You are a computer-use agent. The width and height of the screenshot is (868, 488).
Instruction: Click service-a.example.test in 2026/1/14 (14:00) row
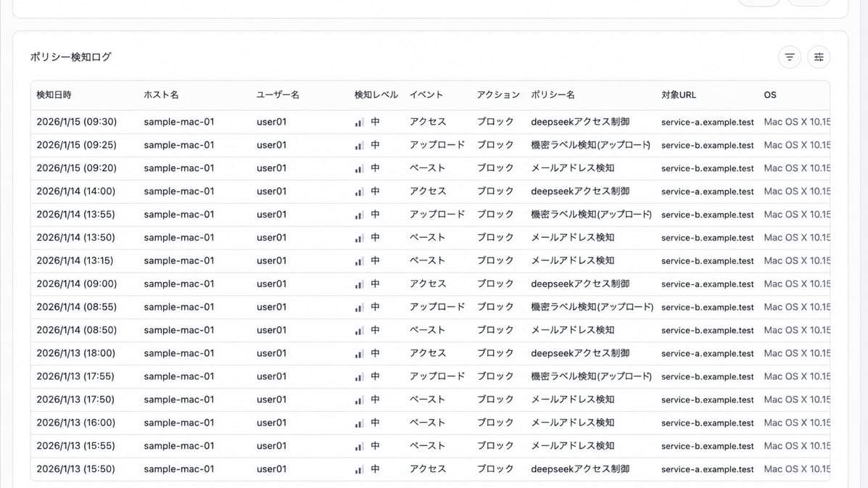pos(708,191)
